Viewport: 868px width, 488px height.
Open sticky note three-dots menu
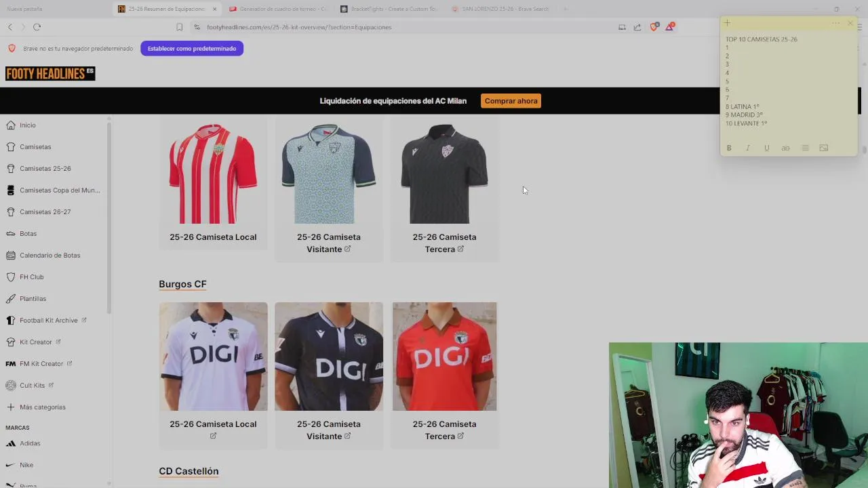pyautogui.click(x=835, y=23)
